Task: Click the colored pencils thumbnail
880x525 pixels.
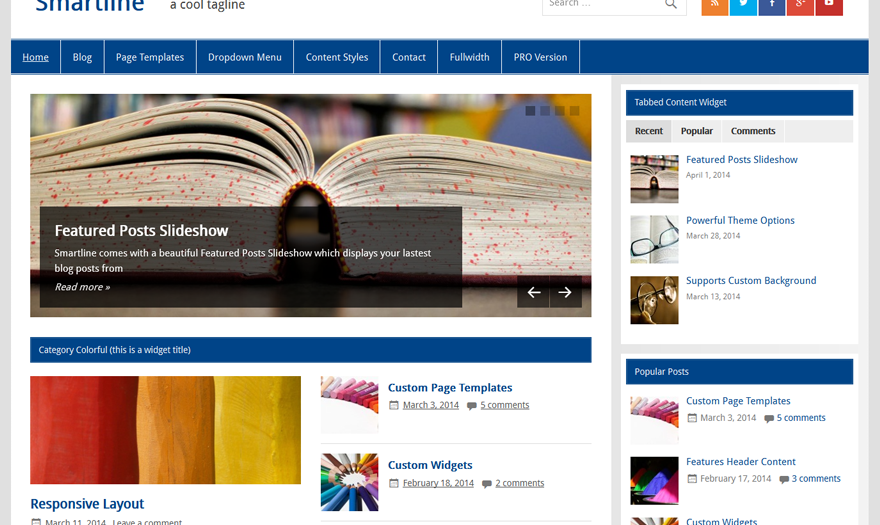Action: (x=350, y=482)
